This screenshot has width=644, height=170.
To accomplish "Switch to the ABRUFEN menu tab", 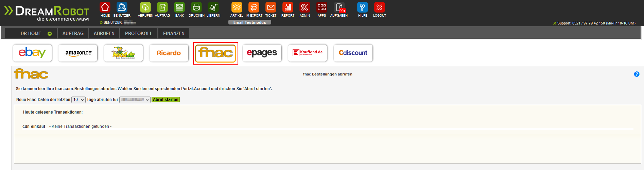I will tap(104, 33).
